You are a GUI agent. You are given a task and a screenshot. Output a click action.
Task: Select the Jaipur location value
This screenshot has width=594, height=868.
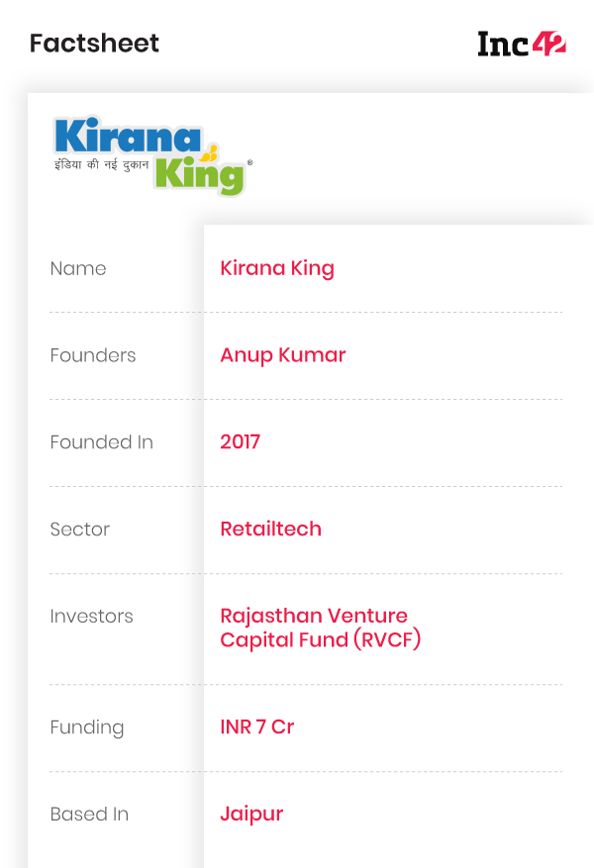pos(251,815)
